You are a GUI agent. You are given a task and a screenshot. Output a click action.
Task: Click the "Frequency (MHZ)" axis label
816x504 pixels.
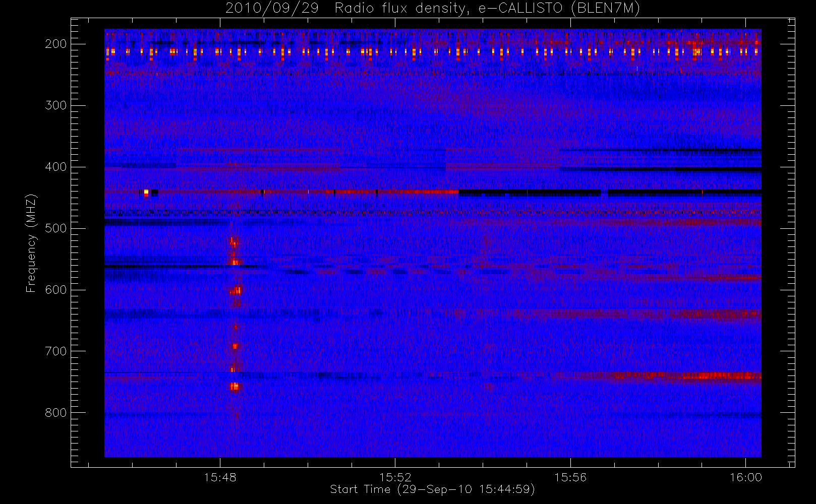click(31, 243)
